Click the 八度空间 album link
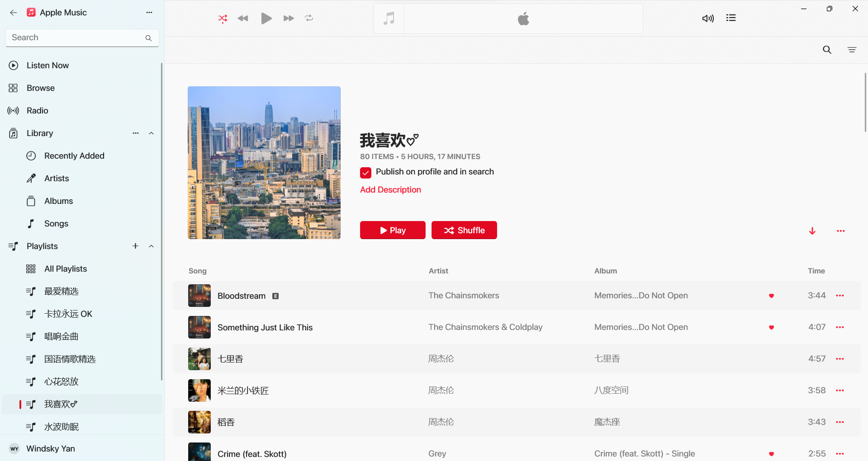Image resolution: width=868 pixels, height=461 pixels. (611, 390)
